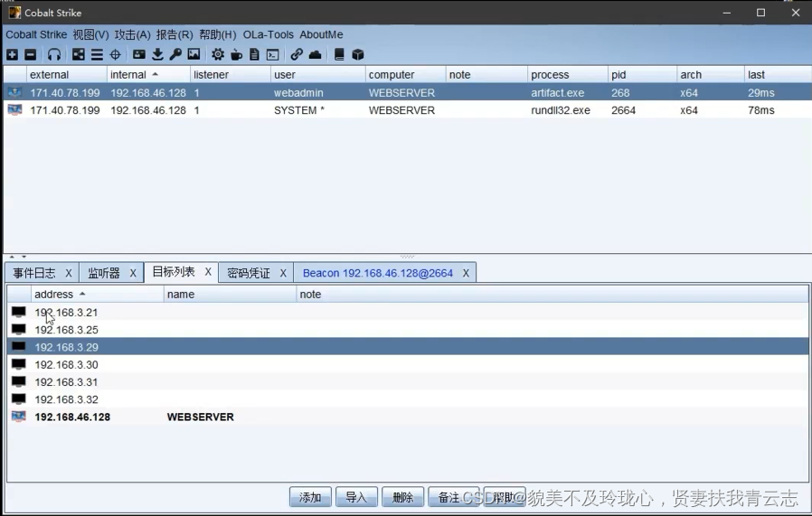Close the Beacon 192.168.46.128@2664 tab
Image resolution: width=812 pixels, height=516 pixels.
[x=466, y=273]
